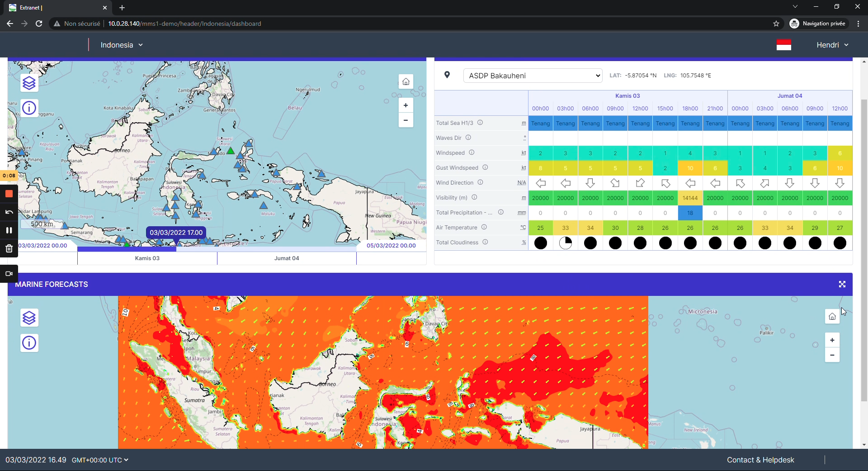This screenshot has height=471, width=868.
Task: Zoom out on the top map
Action: (406, 120)
